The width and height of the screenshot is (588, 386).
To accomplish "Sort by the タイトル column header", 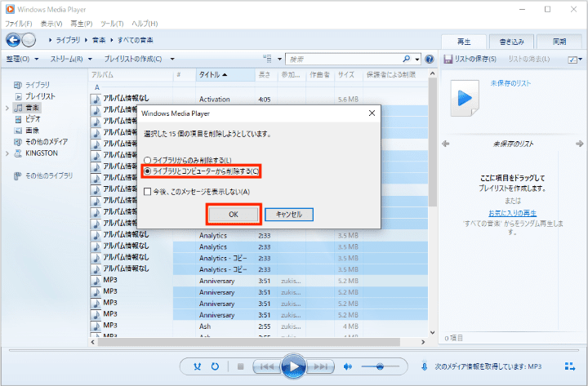I will (225, 75).
